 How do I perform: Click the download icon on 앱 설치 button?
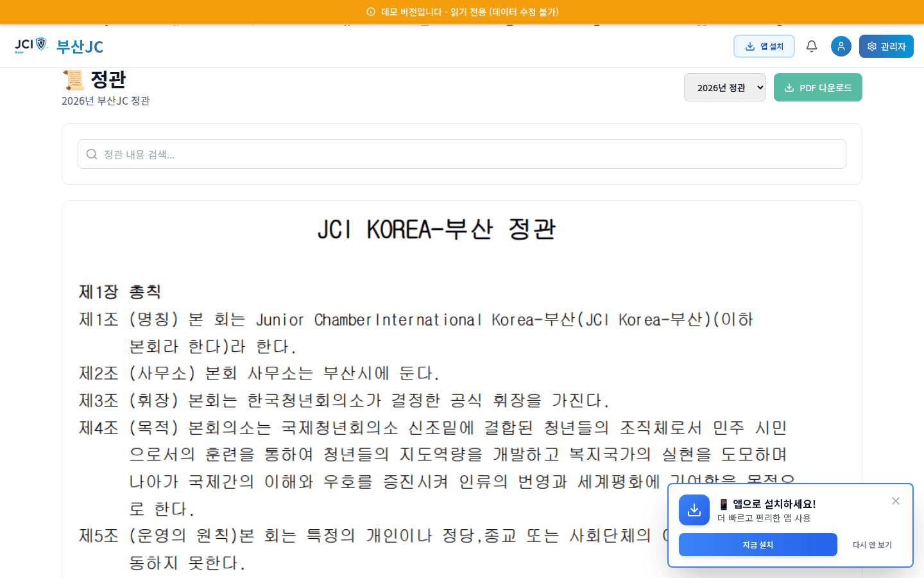[x=749, y=46]
